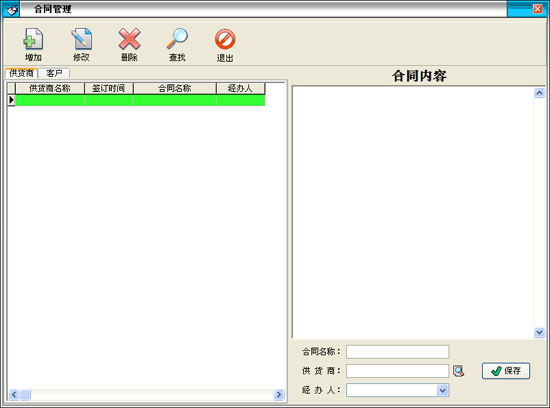550x408 pixels.
Task: Click the 供货商名称 column header
Action: tap(50, 88)
